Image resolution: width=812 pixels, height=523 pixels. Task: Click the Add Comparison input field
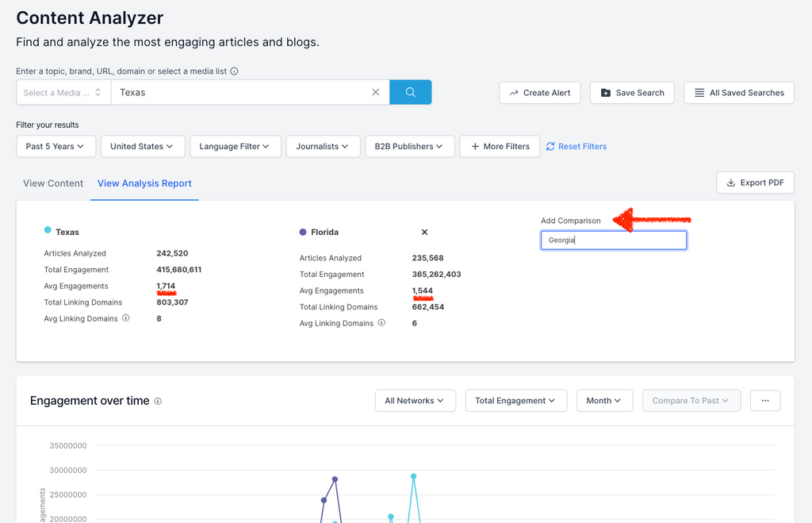point(613,240)
